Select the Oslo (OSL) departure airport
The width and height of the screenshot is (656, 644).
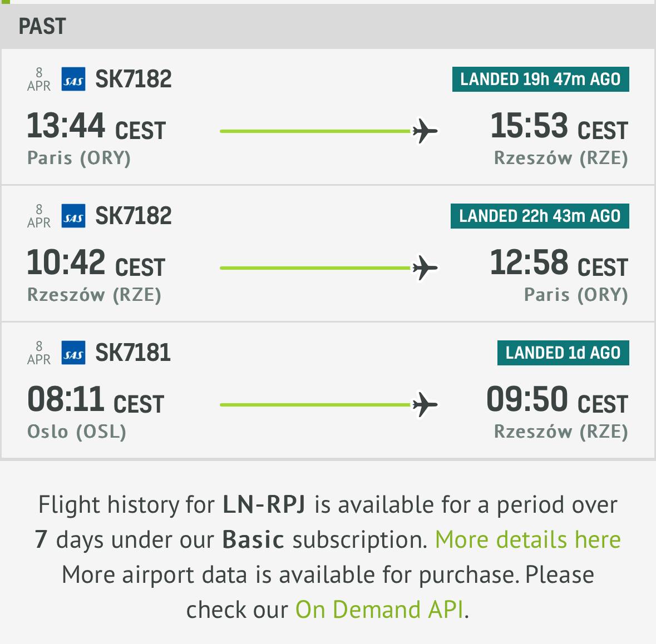point(77,432)
